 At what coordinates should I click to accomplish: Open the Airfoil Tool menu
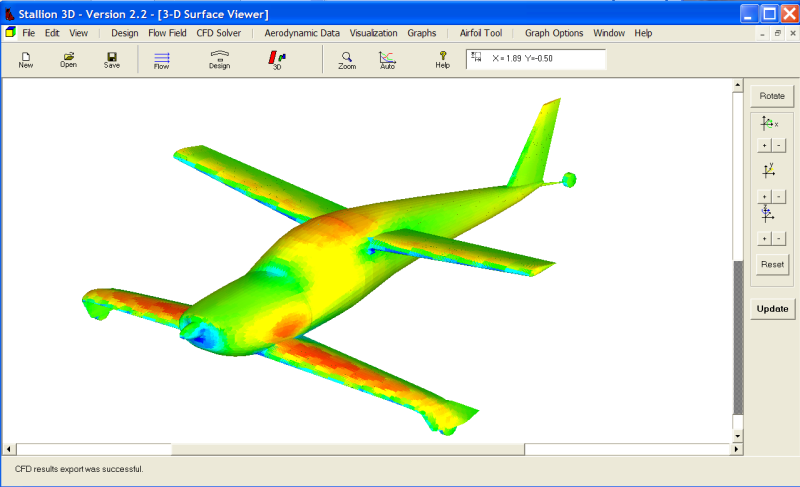click(x=481, y=33)
